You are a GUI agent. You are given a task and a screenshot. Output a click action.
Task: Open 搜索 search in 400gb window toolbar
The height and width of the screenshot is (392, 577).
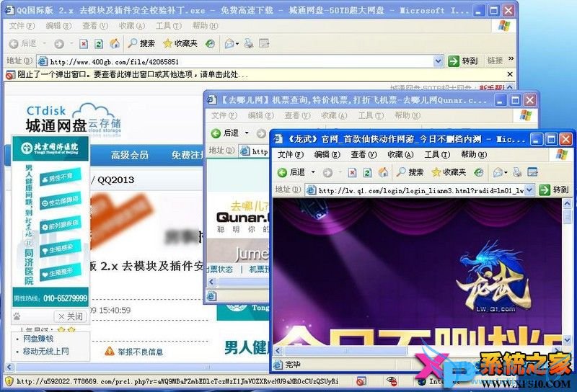point(141,43)
